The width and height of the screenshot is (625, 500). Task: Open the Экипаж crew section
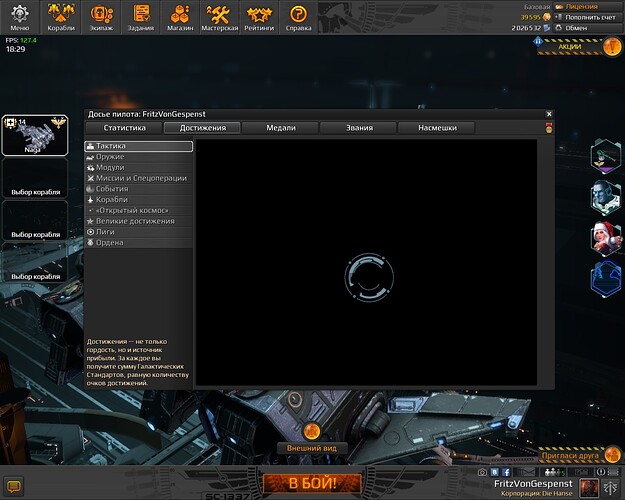point(101,17)
